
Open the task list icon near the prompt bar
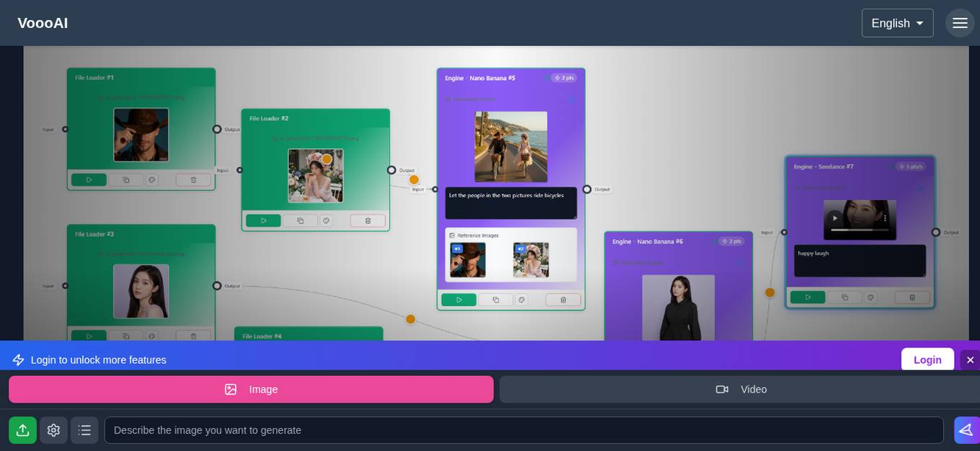(x=84, y=430)
